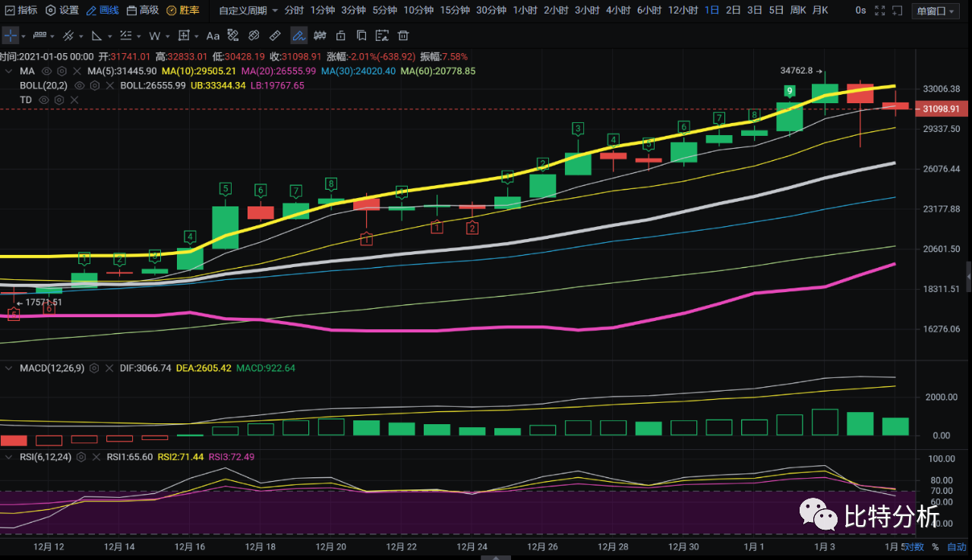The height and width of the screenshot is (560, 972).
Task: Toggle visibility of the MA indicator
Action: pyautogui.click(x=46, y=71)
